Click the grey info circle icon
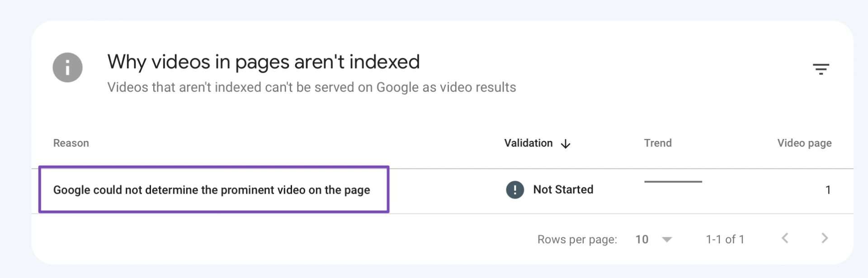Screen dimensions: 868x278 tap(67, 68)
